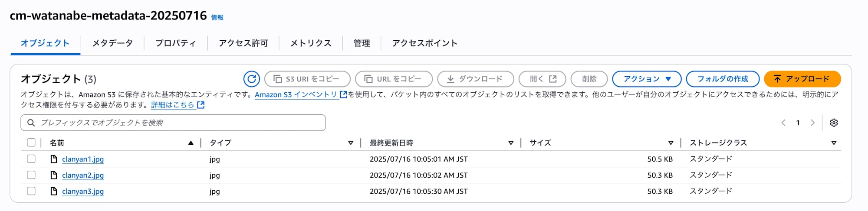Screen dimensions: 868x211
Task: Sort by ストレージクラス column arrow
Action: pos(834,143)
